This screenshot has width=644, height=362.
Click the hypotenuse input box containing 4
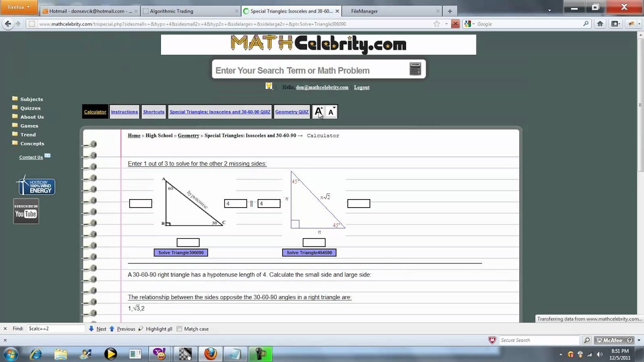pyautogui.click(x=235, y=204)
